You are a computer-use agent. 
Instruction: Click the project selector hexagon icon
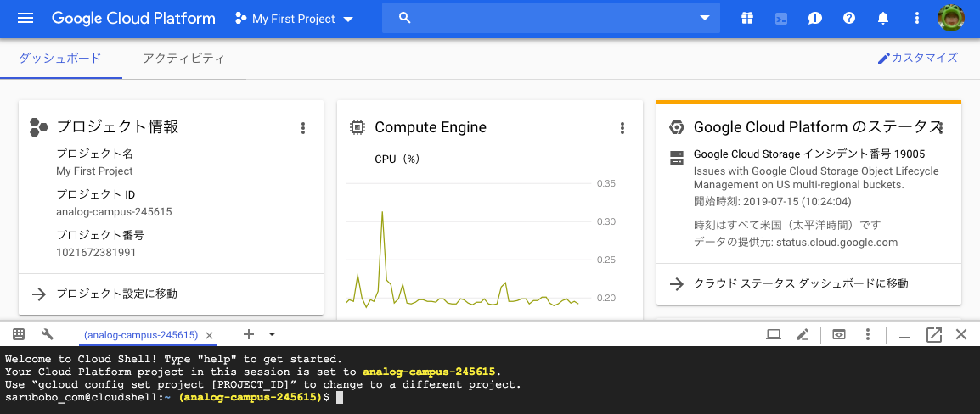click(240, 19)
